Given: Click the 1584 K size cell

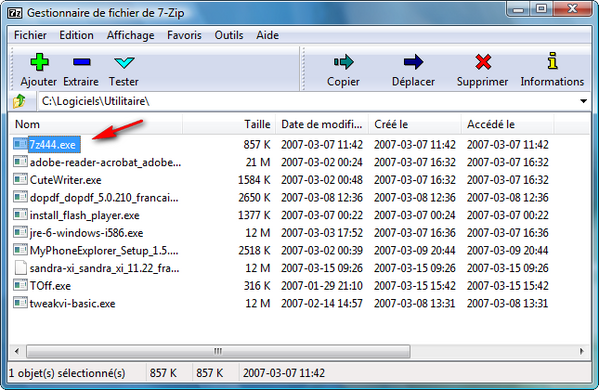Looking at the screenshot, I should pyautogui.click(x=254, y=180).
